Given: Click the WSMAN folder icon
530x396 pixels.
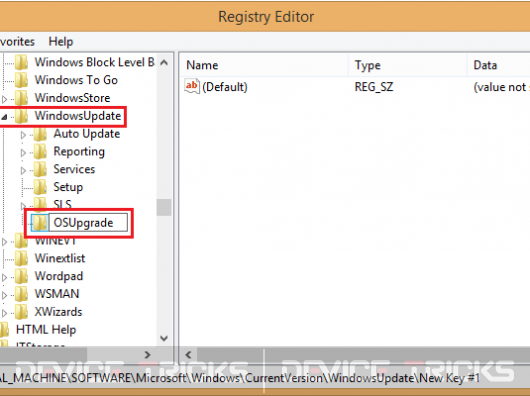Looking at the screenshot, I should tap(22, 294).
